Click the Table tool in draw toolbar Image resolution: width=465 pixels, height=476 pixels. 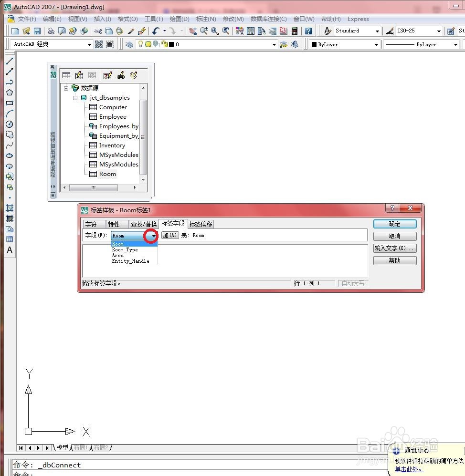pyautogui.click(x=10, y=239)
